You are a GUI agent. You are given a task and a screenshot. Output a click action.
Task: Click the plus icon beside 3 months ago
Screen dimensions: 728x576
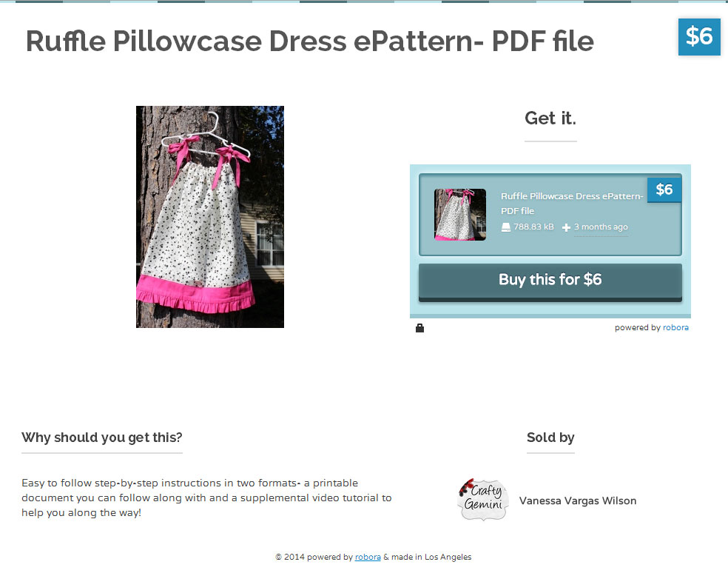(567, 227)
